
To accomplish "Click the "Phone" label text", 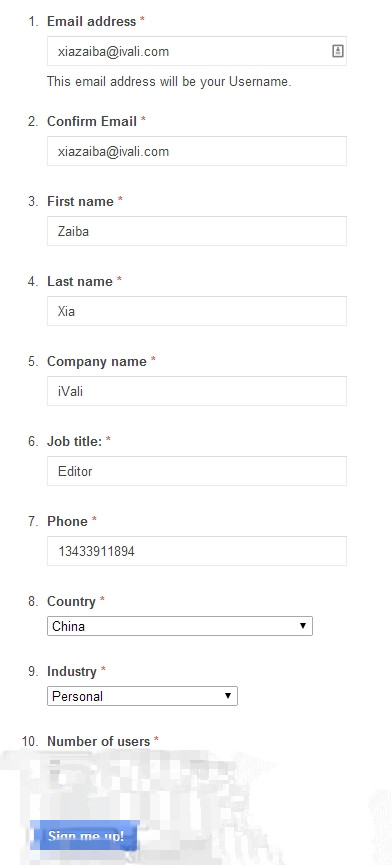I will (x=67, y=521).
